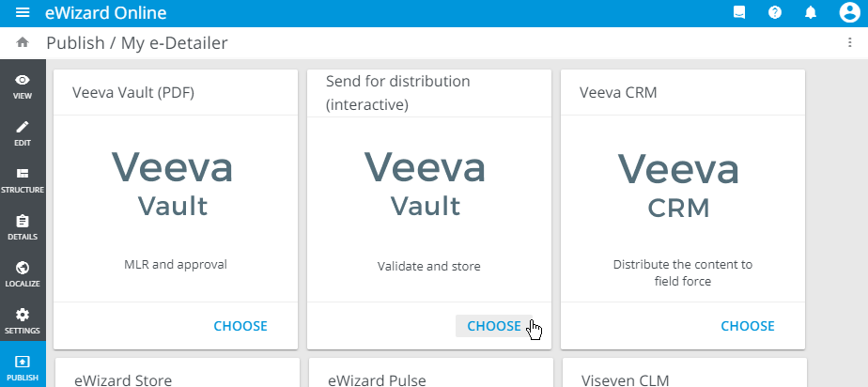Go home via the house icon

(x=23, y=43)
